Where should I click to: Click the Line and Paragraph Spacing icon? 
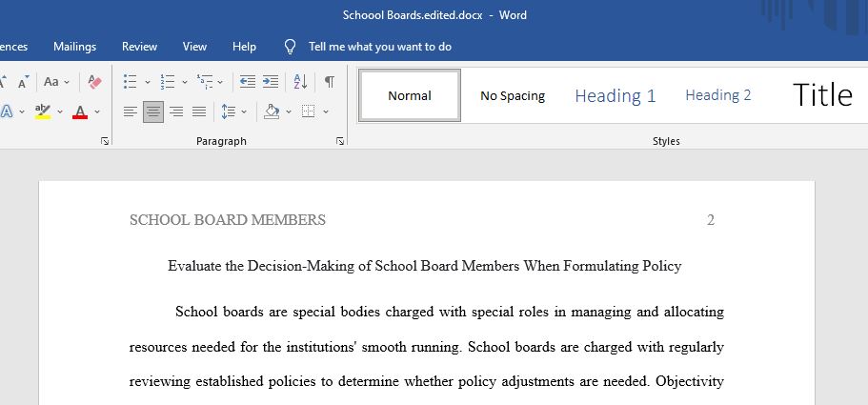[x=228, y=111]
